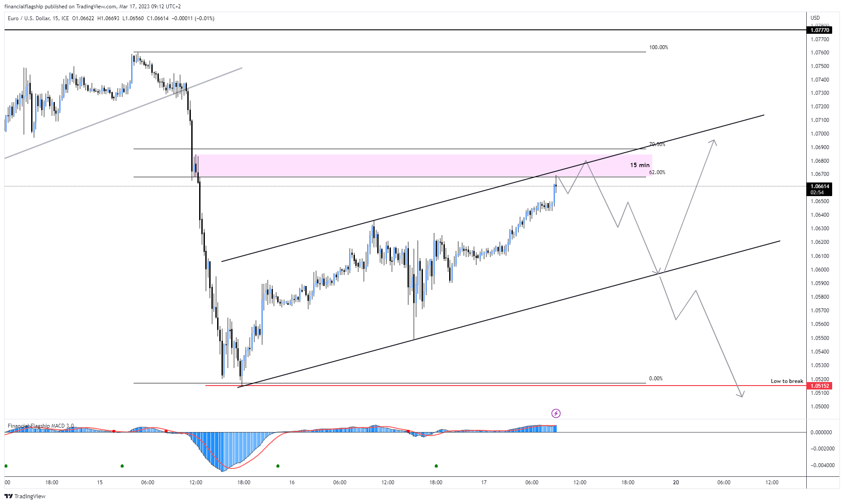Click the current price label 1.06614
Image resolution: width=844 pixels, height=504 pixels.
click(x=819, y=186)
